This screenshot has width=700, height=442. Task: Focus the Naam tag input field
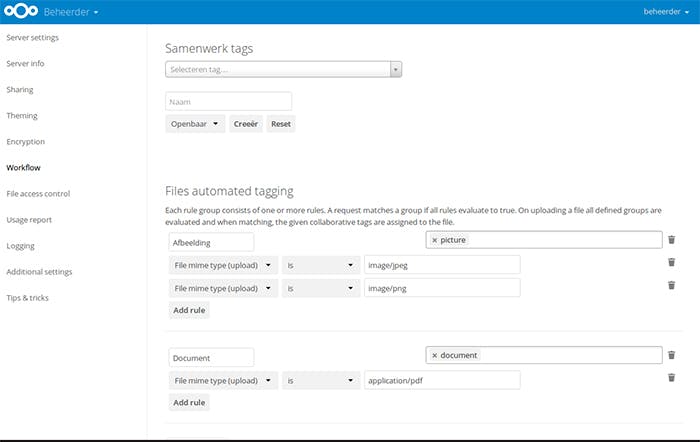[228, 101]
